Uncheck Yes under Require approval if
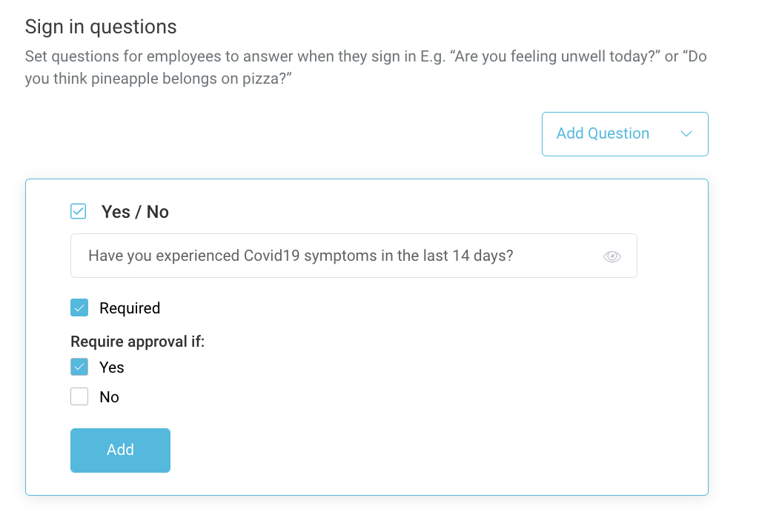The height and width of the screenshot is (532, 759). click(x=79, y=367)
